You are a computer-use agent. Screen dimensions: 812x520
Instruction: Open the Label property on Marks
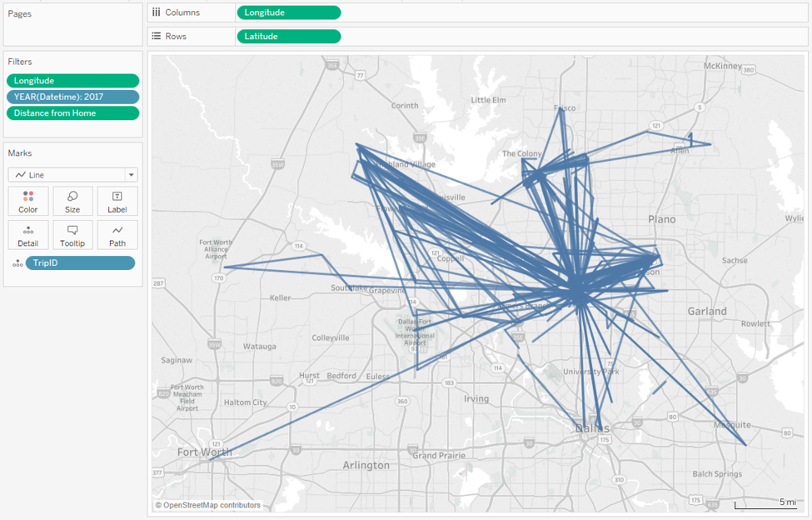[117, 201]
